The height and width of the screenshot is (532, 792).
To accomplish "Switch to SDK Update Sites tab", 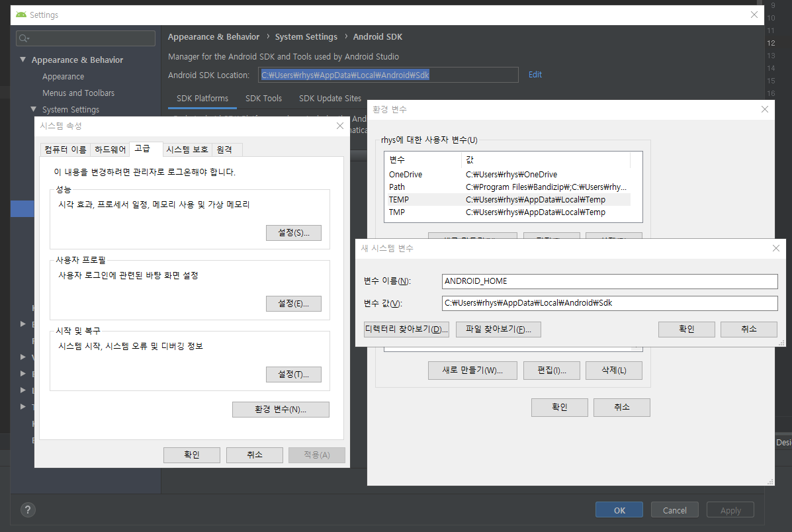I will point(330,99).
